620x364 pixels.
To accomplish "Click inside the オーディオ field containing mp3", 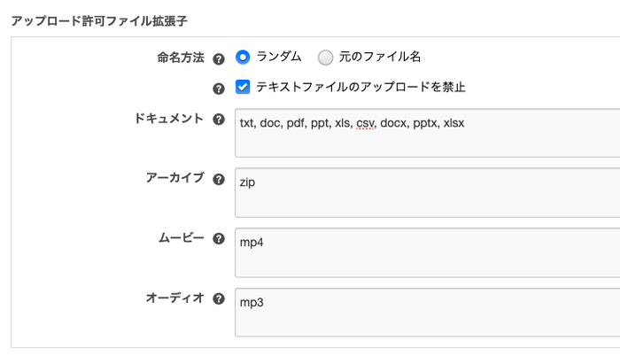I will tap(427, 312).
